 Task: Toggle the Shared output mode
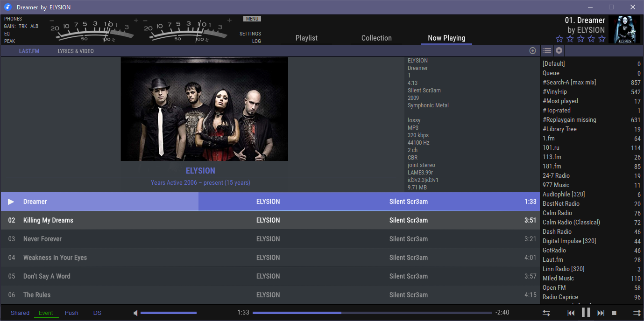click(x=20, y=313)
